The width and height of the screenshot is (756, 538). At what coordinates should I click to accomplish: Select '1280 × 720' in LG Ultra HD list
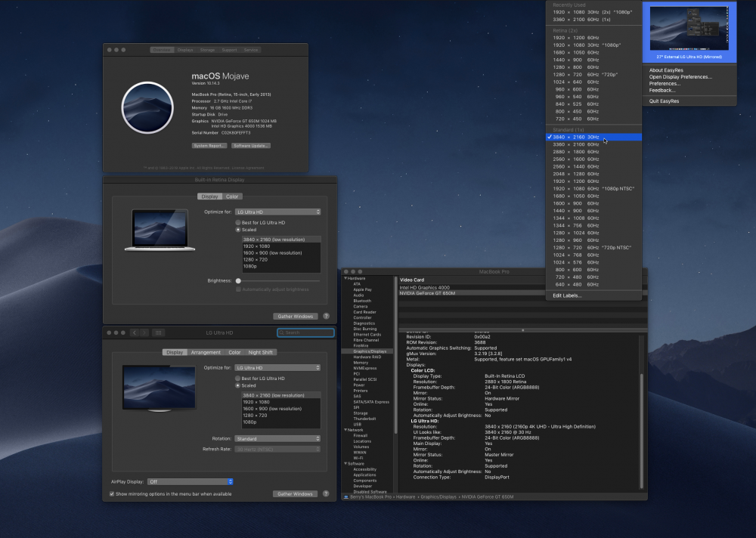point(280,416)
